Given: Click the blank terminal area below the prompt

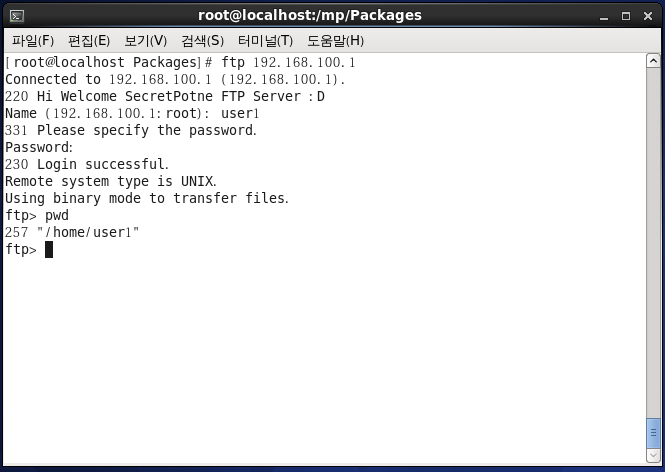Looking at the screenshot, I should click(324, 360).
